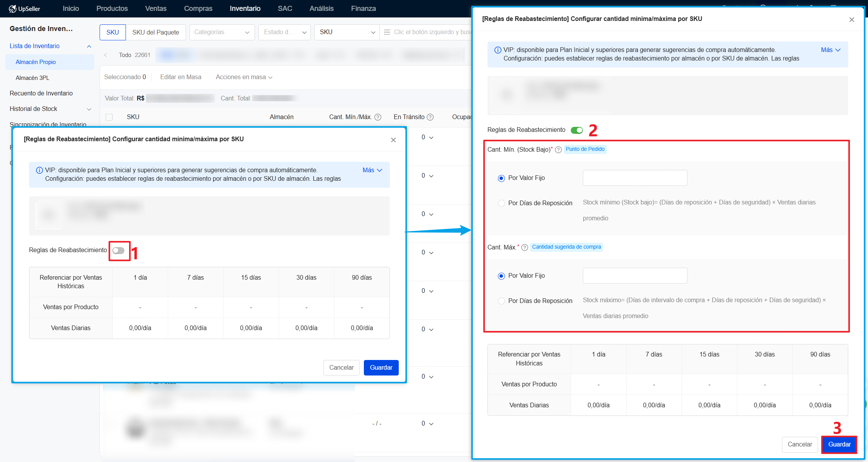Click info icon in expanded dialog banner
Screen dimensions: 868x462
498,50
